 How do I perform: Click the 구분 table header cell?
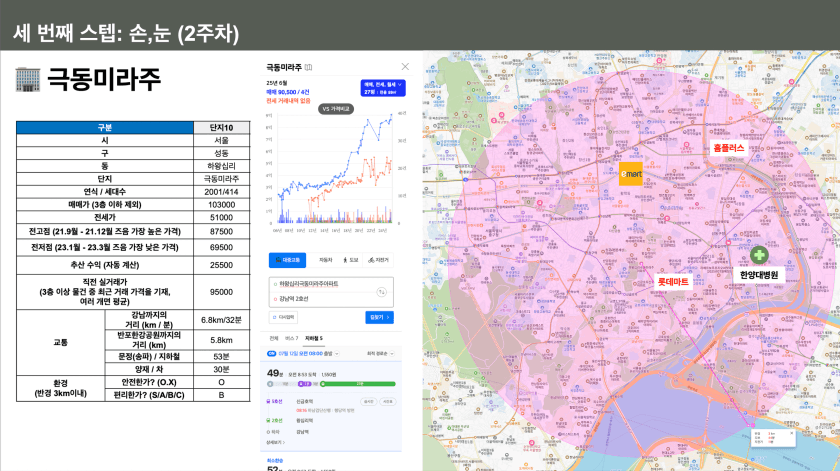pyautogui.click(x=105, y=128)
